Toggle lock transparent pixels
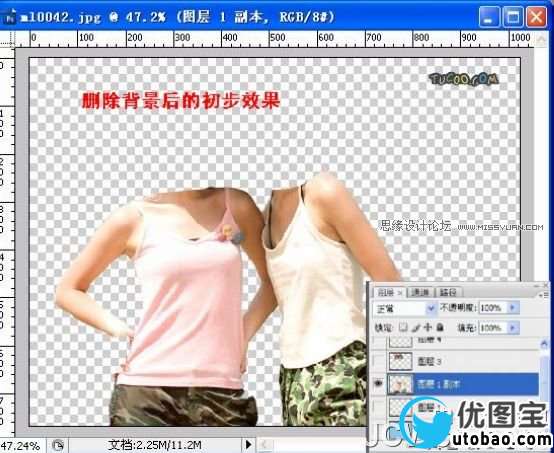Viewport: 554px width, 453px height. (403, 328)
